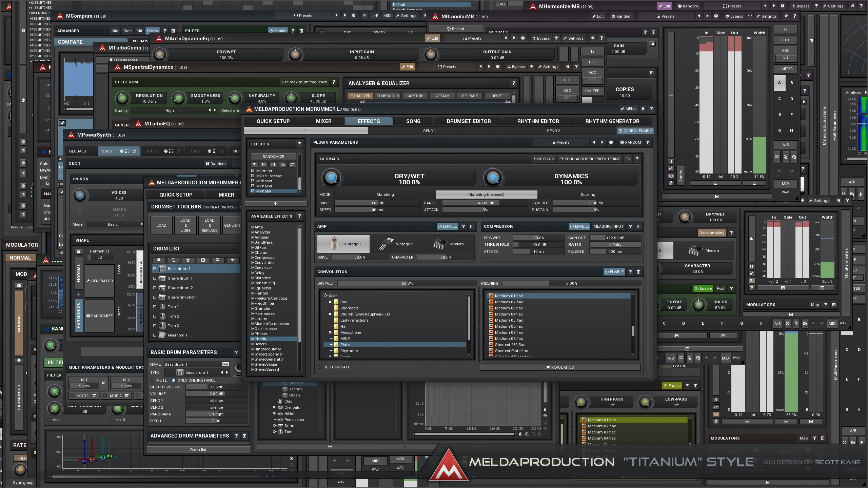Save the effect chain with the disk icon
This screenshot has height=488, width=868.
[274, 164]
